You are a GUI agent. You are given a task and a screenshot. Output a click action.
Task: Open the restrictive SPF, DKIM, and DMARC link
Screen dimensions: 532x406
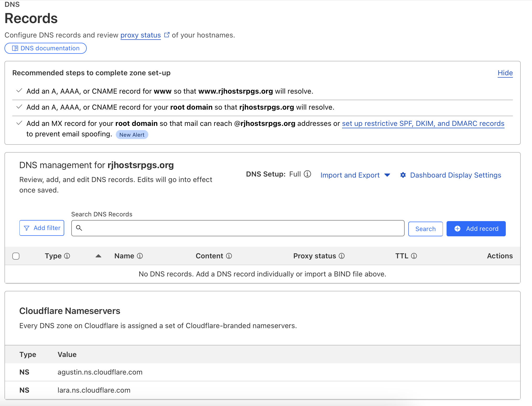(x=423, y=123)
